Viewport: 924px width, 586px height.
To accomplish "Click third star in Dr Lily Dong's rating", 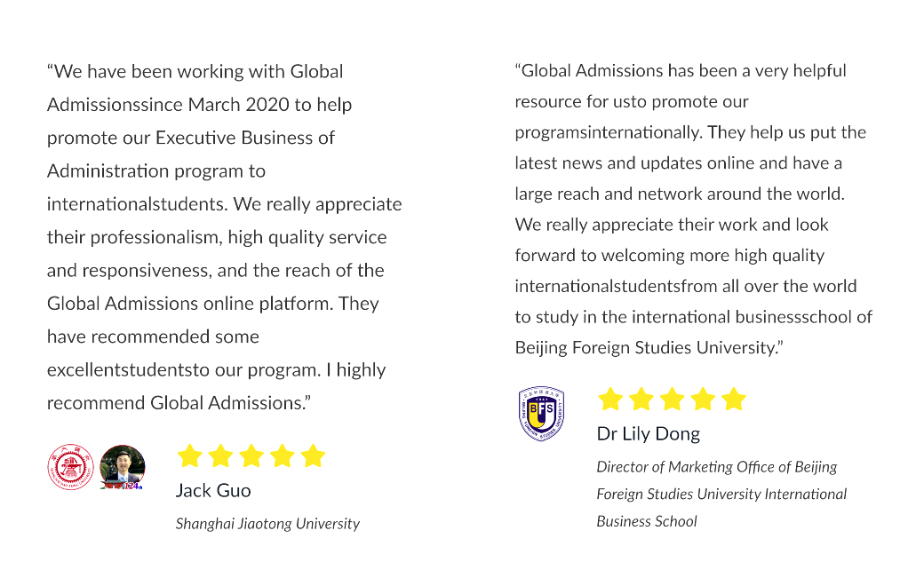I will pos(673,399).
